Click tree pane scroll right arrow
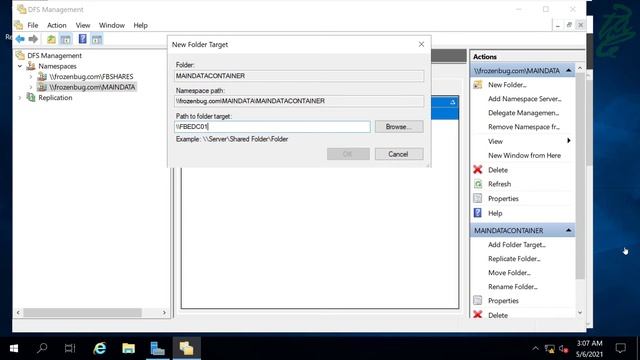The height and width of the screenshot is (360, 640). pos(164,313)
